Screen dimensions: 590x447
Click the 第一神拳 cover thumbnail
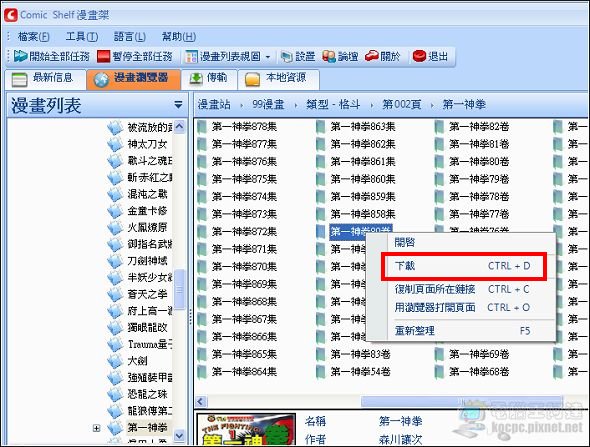pos(246,429)
